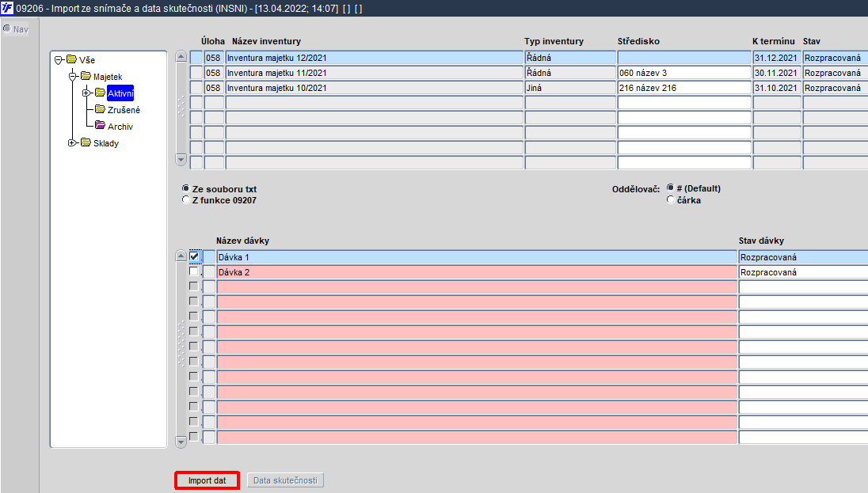Screen dimensions: 868x493
Task: Click the Import dat button
Action: [207, 480]
